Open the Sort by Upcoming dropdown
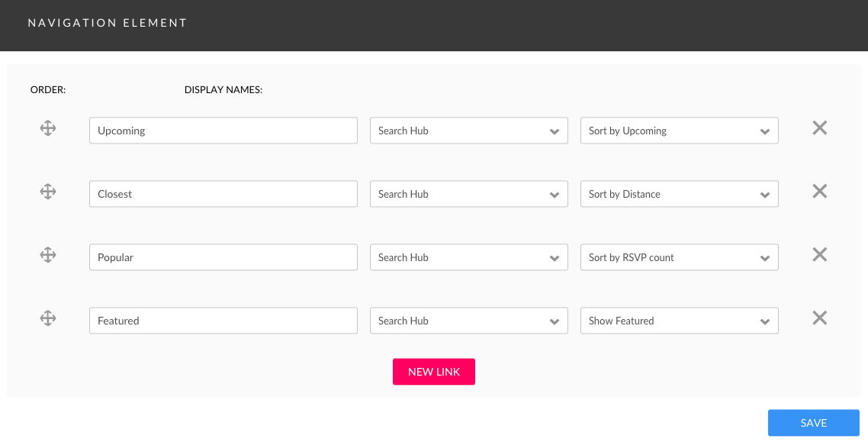The width and height of the screenshot is (868, 442). (680, 131)
